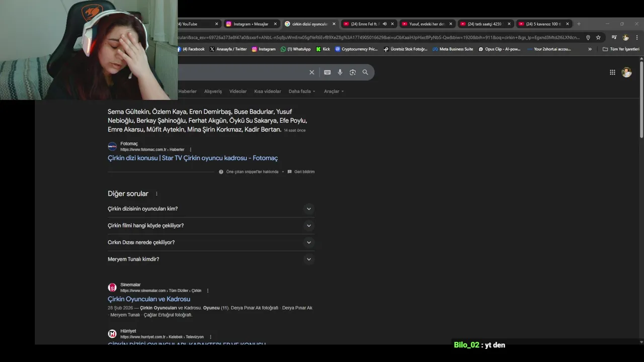Click inside the Google search input field
The width and height of the screenshot is (644, 362).
click(x=242, y=72)
